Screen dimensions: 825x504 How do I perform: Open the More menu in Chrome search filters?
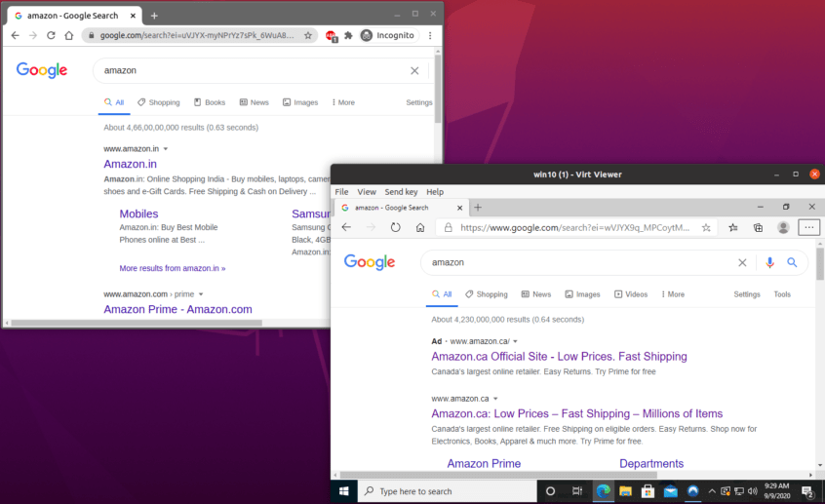click(x=343, y=102)
